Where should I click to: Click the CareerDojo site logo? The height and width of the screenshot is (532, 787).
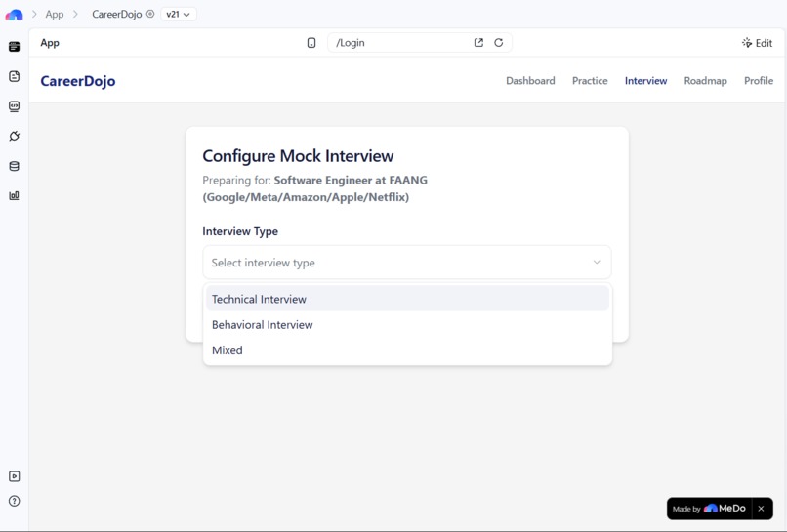(78, 81)
